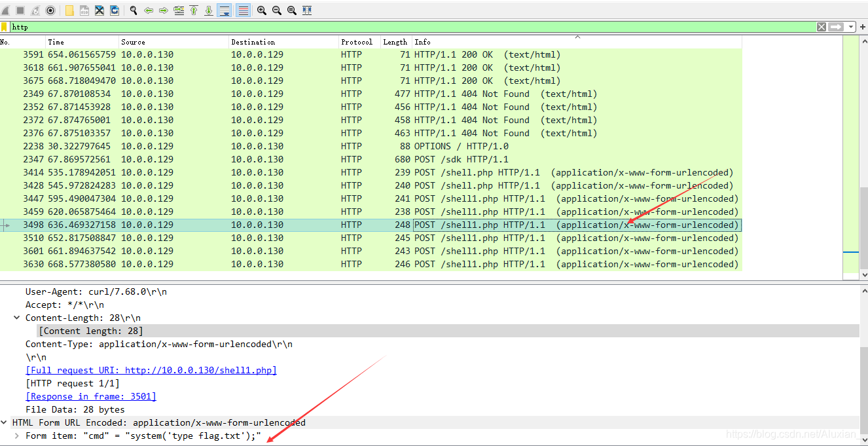Click the stop capture square icon

click(x=20, y=10)
